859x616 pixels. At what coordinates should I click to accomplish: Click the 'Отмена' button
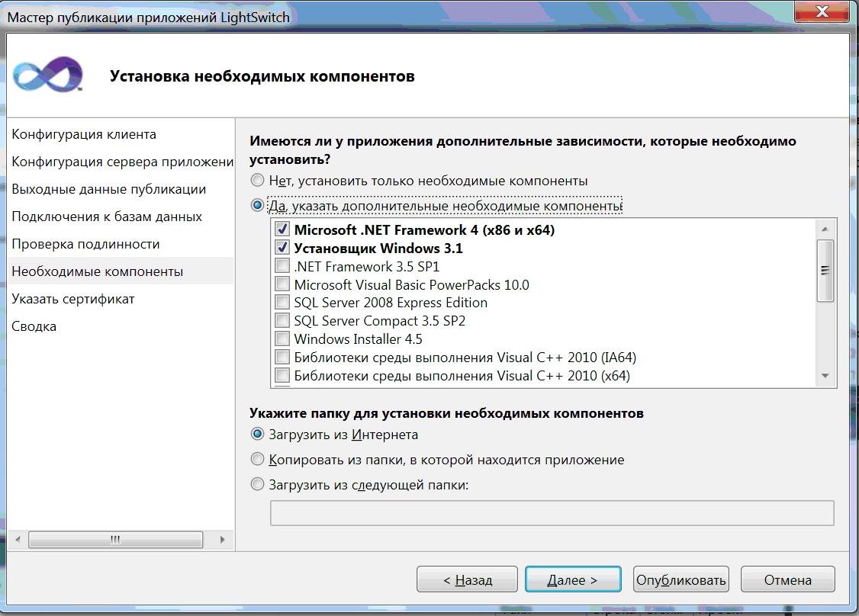coord(788,579)
